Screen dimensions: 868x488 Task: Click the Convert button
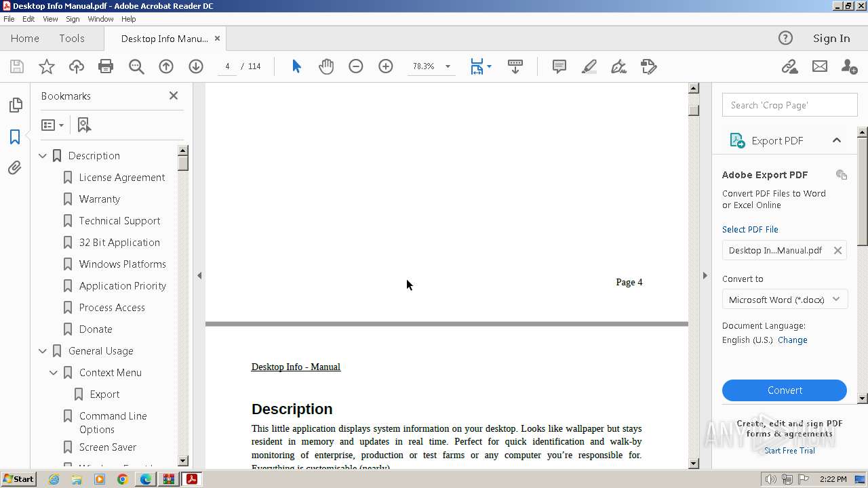(785, 390)
